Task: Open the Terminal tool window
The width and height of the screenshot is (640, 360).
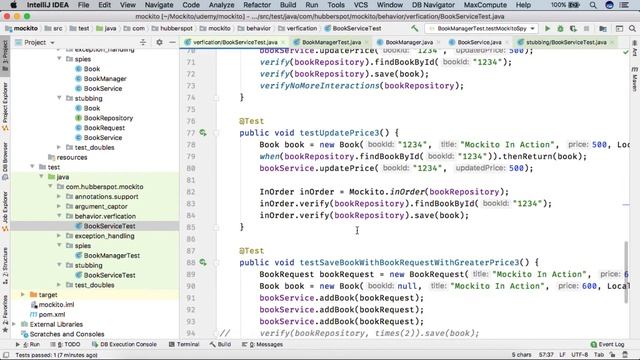Action: point(184,344)
